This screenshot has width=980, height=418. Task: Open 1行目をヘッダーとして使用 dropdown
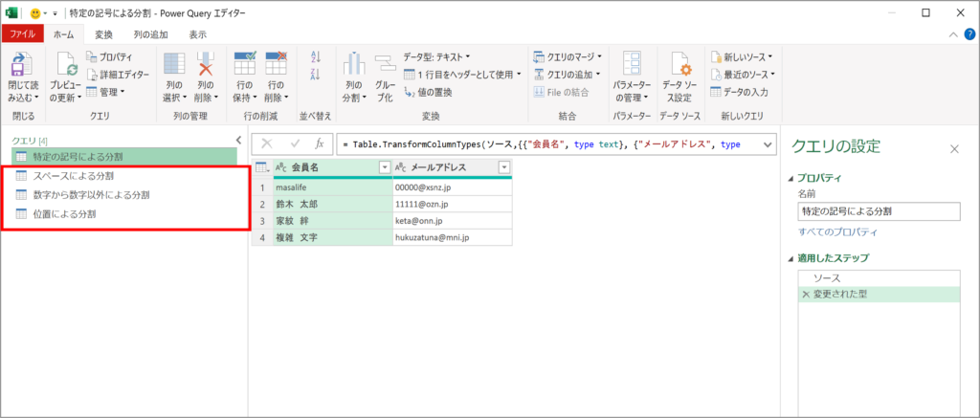[462, 75]
